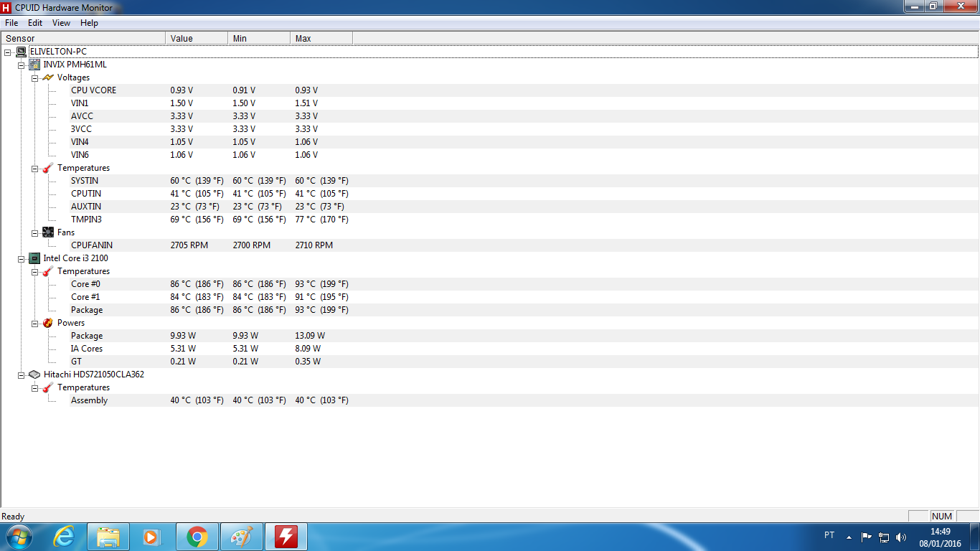The width and height of the screenshot is (980, 551).
Task: Click the 2705 RPM fan value
Action: point(189,245)
